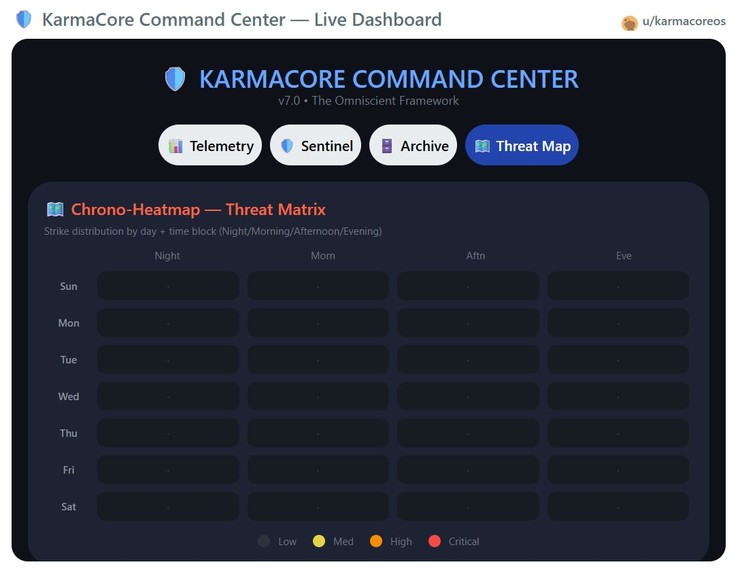This screenshot has height=573, width=740.
Task: Switch to the Sentinel tab
Action: pos(315,145)
